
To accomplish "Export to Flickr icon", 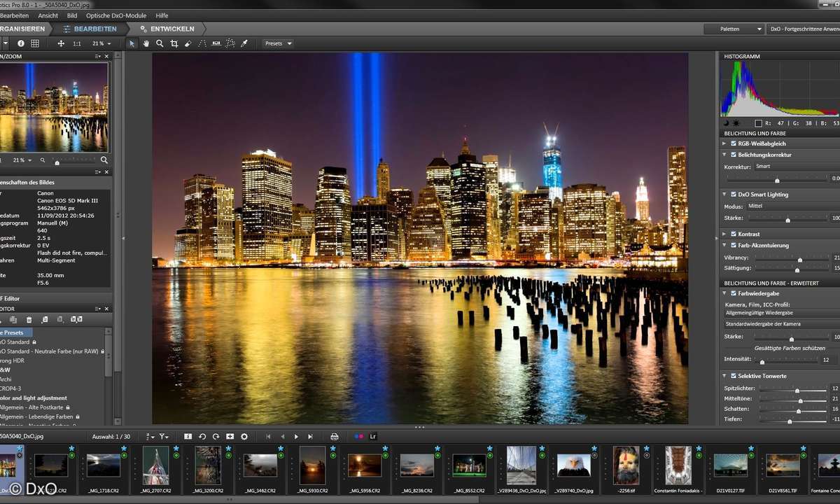I will click(359, 436).
